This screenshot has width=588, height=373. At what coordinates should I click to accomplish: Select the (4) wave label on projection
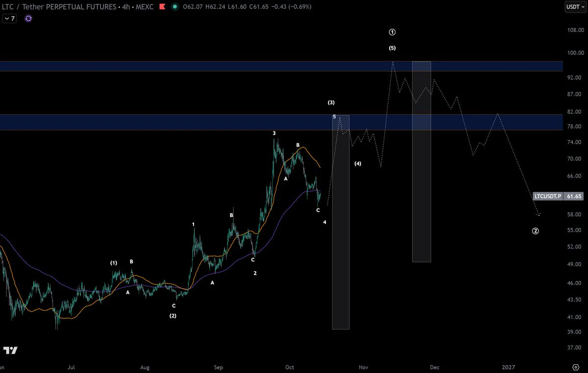[358, 163]
